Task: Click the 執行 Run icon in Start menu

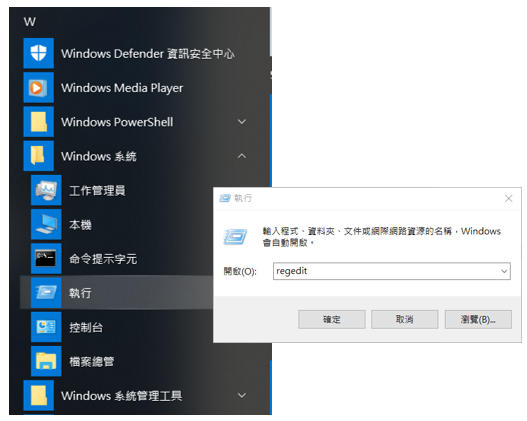Action: (46, 293)
